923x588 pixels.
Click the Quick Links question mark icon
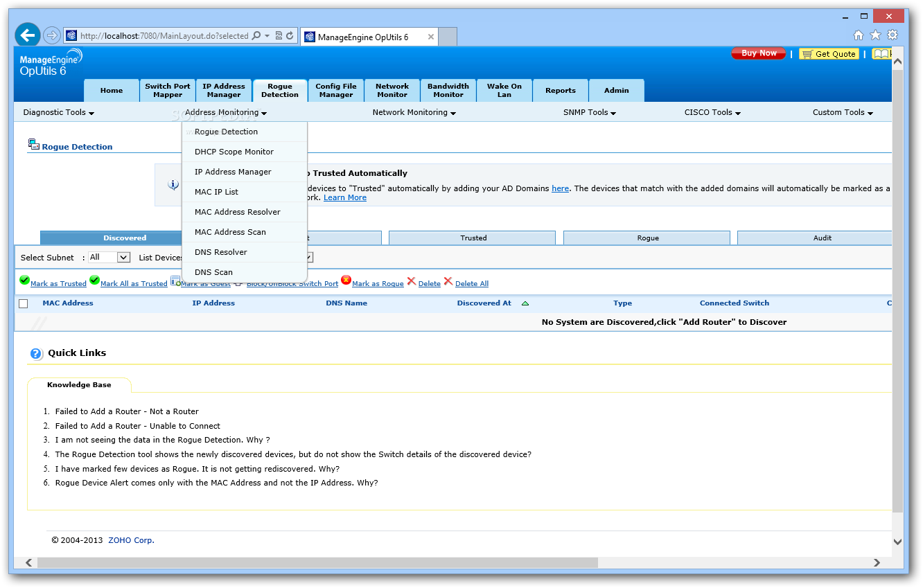click(36, 354)
